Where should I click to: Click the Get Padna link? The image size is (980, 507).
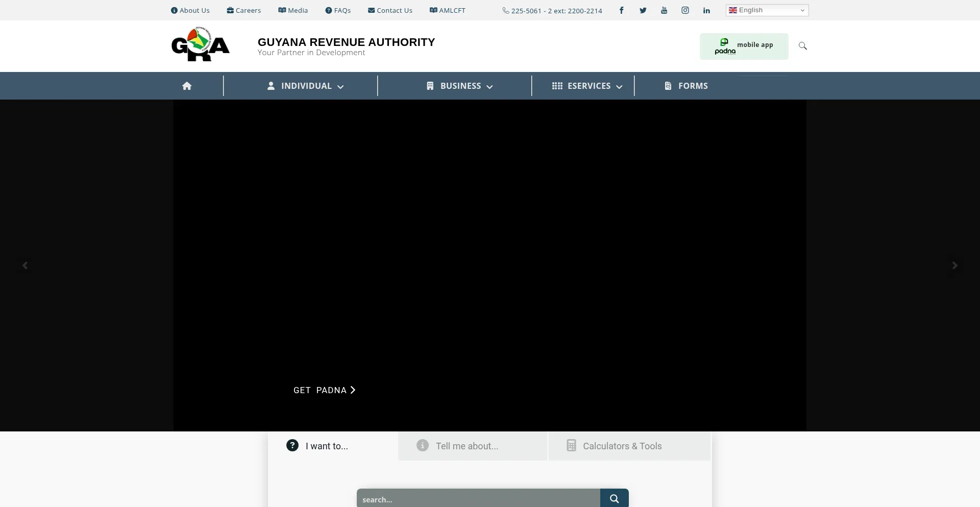(x=324, y=390)
